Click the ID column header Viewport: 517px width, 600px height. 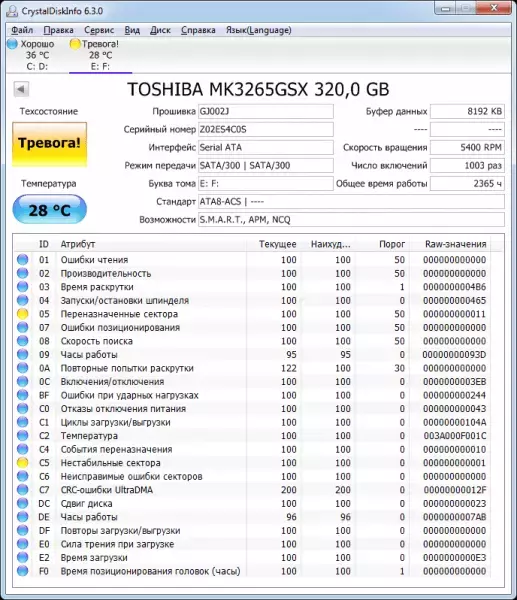pyautogui.click(x=44, y=244)
